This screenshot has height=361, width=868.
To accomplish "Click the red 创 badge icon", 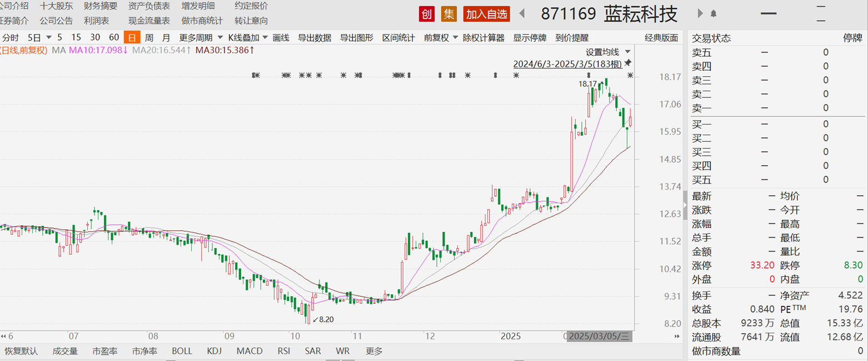I will [427, 14].
